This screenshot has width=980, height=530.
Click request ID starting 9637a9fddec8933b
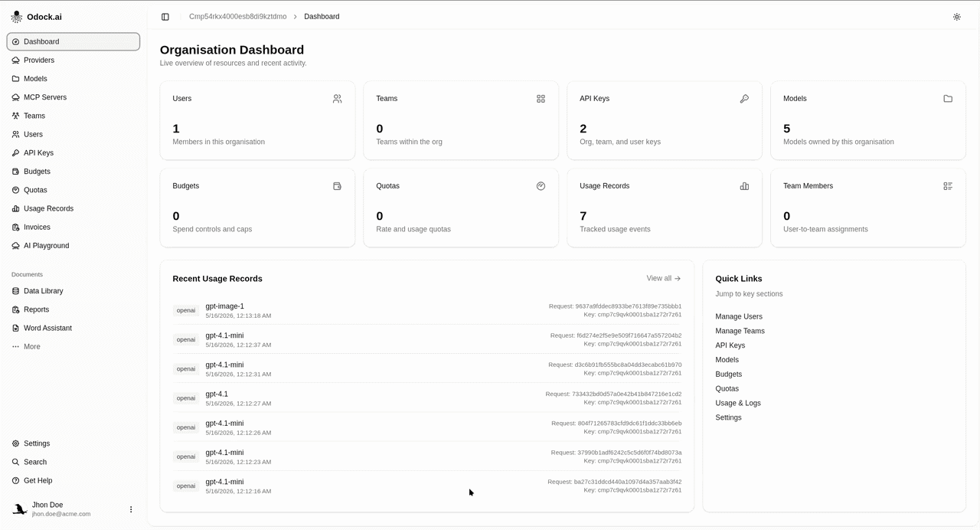coord(615,306)
